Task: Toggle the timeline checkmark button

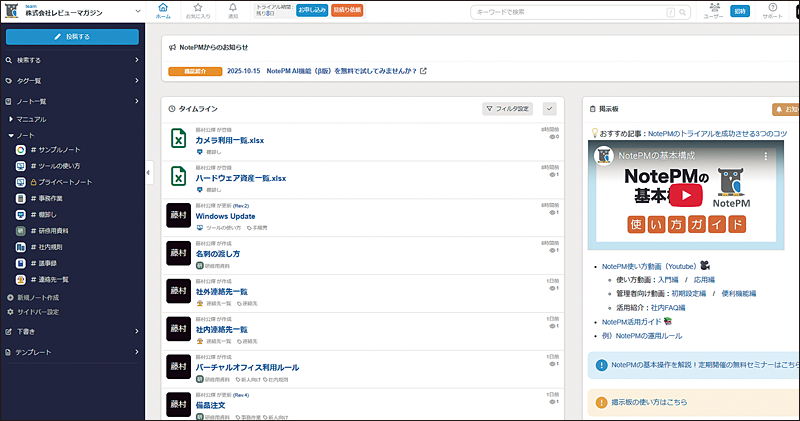Action: coord(549,108)
